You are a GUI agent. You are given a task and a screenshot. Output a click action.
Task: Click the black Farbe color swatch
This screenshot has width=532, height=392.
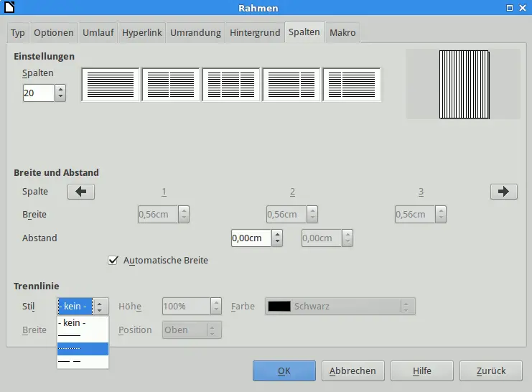pyautogui.click(x=279, y=307)
